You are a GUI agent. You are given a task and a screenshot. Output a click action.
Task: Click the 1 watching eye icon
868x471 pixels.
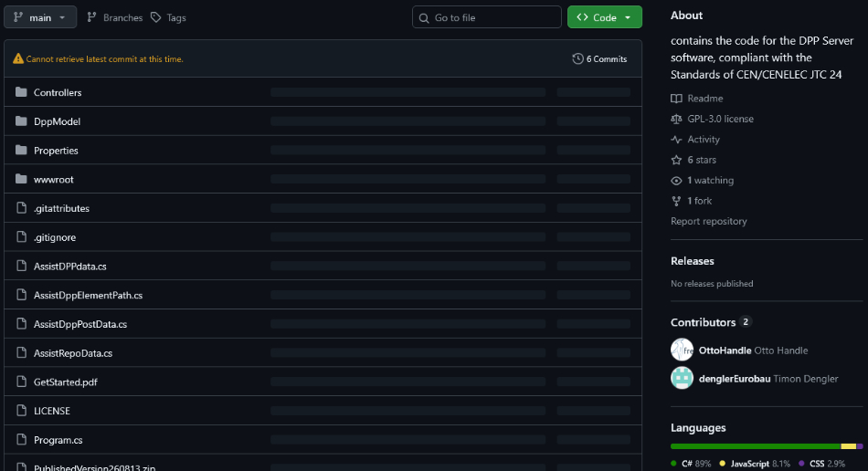676,180
